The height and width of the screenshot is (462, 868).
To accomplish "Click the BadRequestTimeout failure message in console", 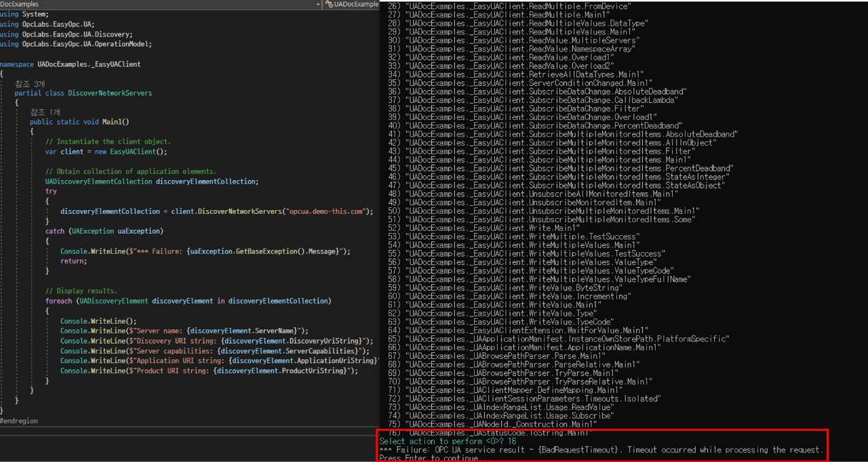I will click(x=601, y=450).
